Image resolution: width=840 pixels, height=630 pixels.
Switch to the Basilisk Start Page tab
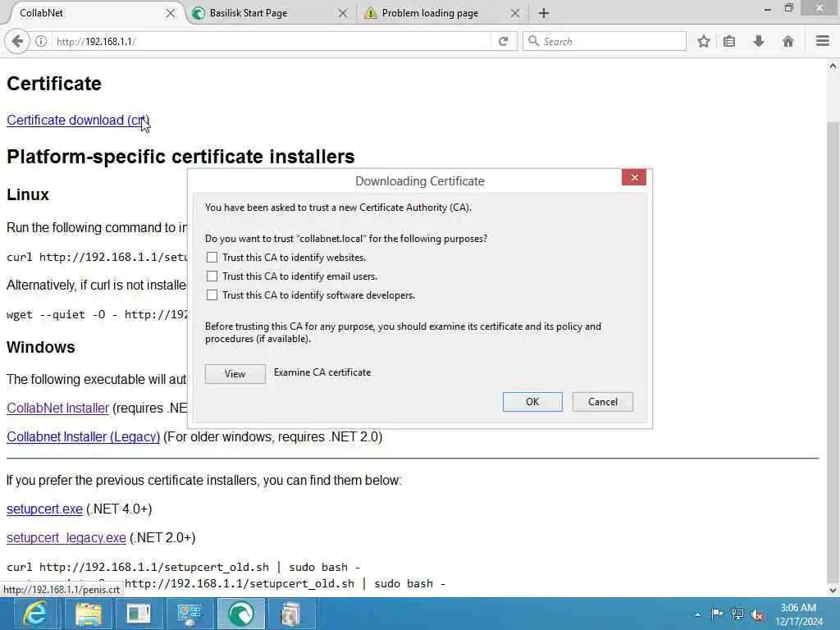coord(271,13)
